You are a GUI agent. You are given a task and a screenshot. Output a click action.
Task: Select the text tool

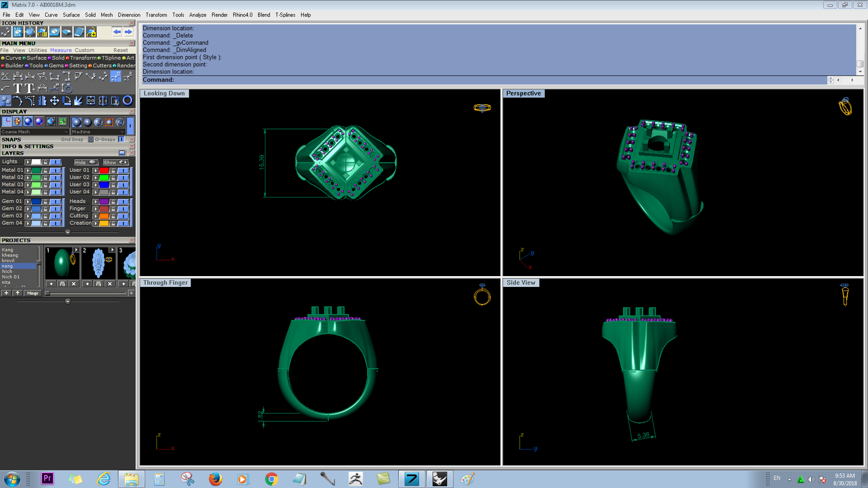[18, 89]
